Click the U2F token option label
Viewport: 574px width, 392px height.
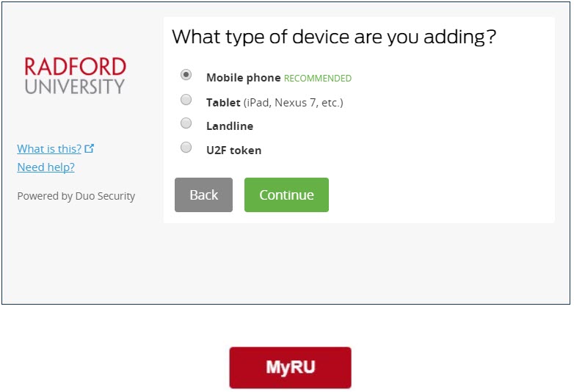pos(233,150)
